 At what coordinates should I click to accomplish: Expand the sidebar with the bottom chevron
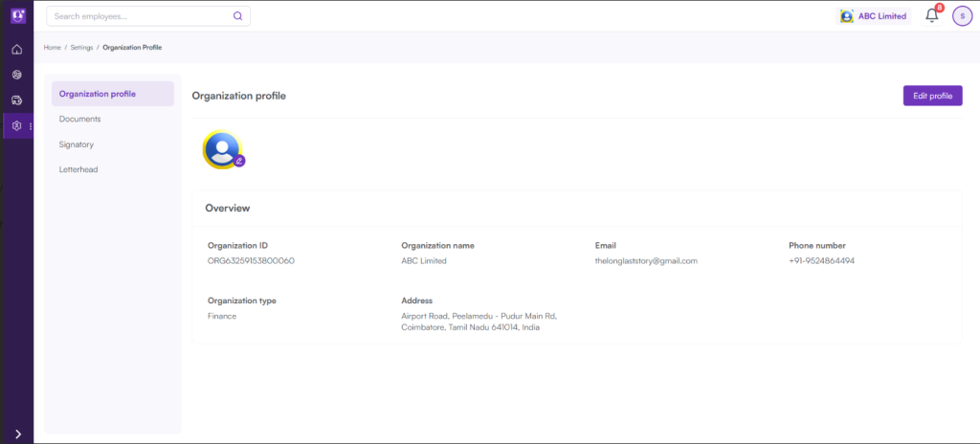[18, 434]
